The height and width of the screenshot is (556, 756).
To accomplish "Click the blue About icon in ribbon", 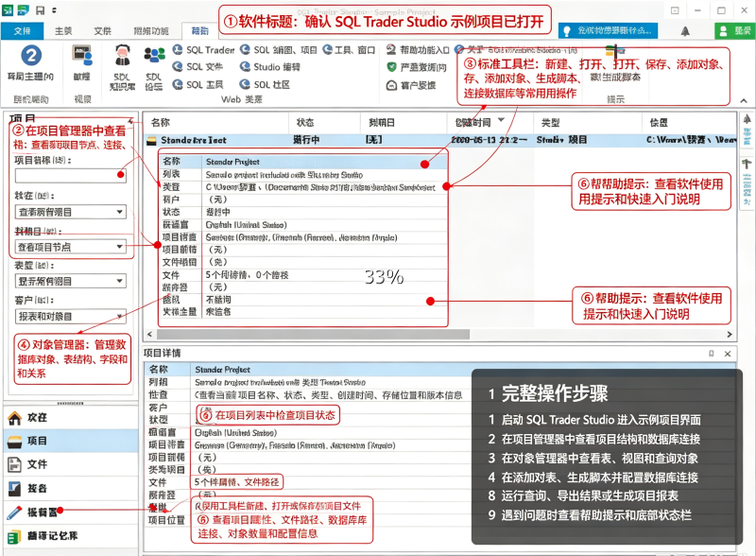I will [x=459, y=49].
